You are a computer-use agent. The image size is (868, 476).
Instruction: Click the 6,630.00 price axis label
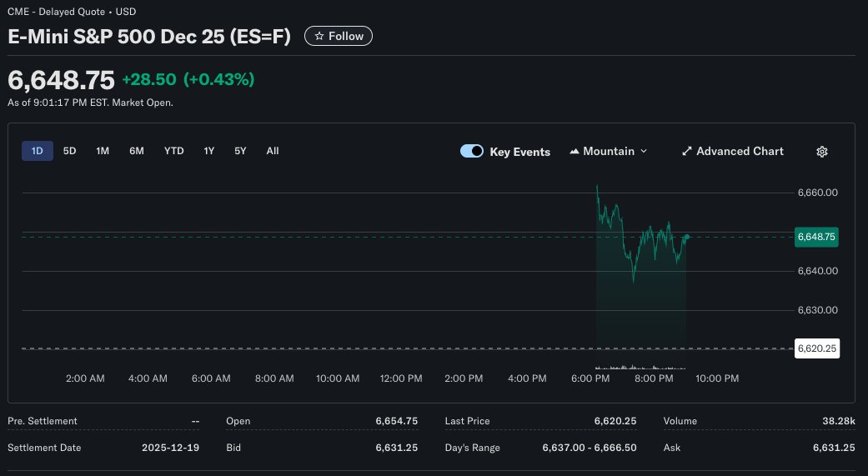818,310
